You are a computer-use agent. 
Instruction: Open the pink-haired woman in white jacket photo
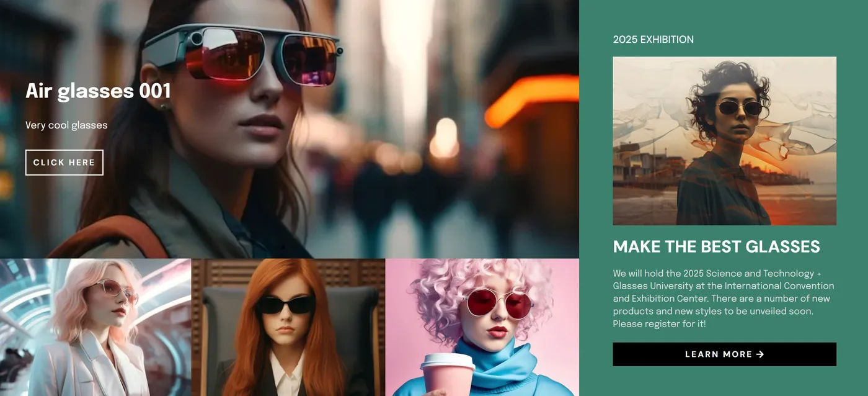tap(95, 327)
